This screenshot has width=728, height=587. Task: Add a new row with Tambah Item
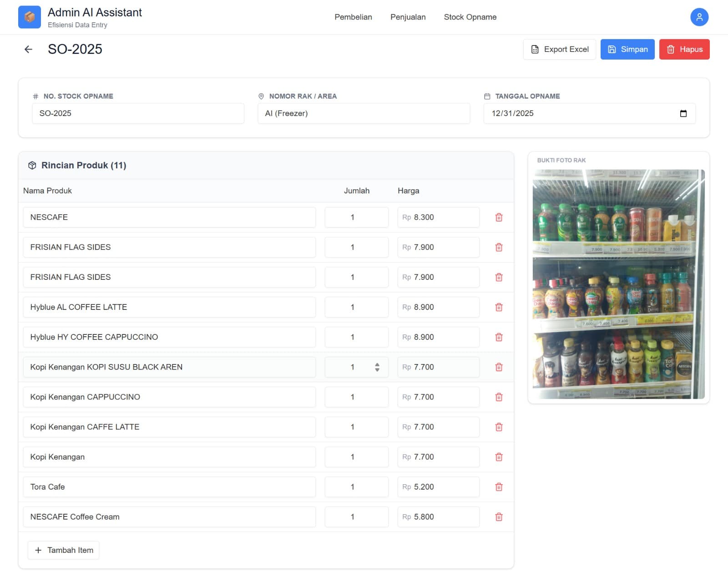click(x=64, y=550)
